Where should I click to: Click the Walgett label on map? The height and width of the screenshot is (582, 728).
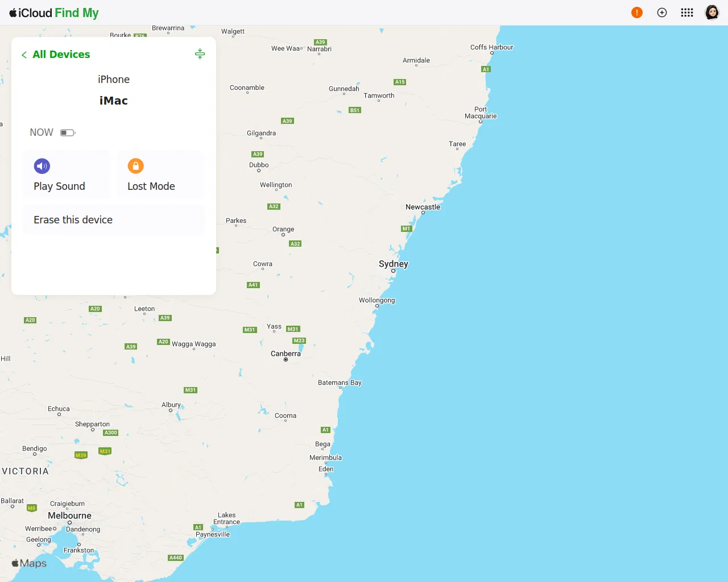(233, 31)
